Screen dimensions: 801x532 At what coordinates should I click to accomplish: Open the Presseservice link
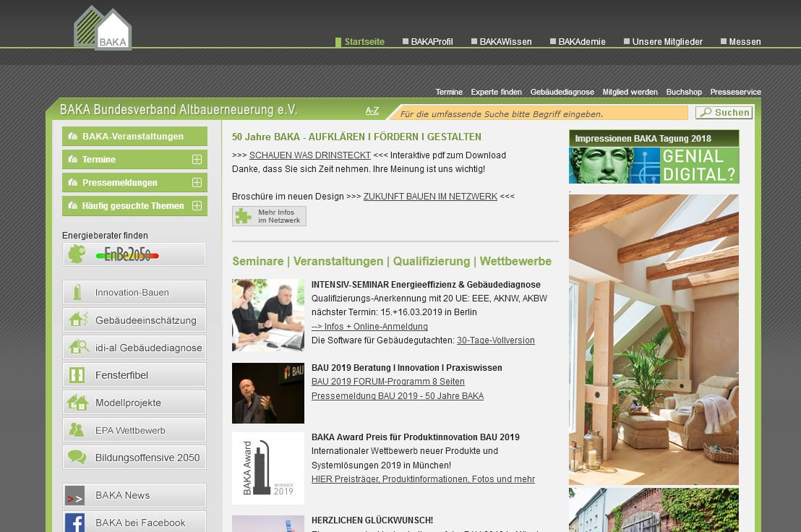[735, 92]
